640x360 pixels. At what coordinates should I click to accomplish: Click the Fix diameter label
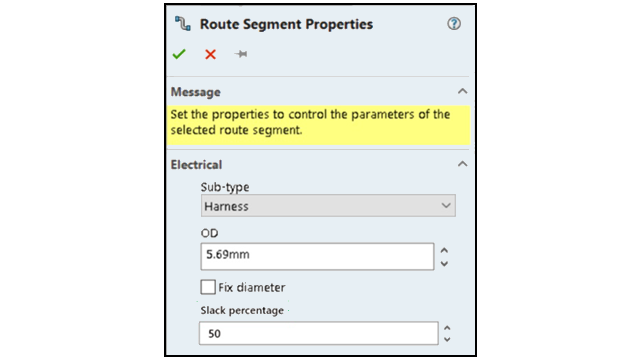(x=251, y=287)
